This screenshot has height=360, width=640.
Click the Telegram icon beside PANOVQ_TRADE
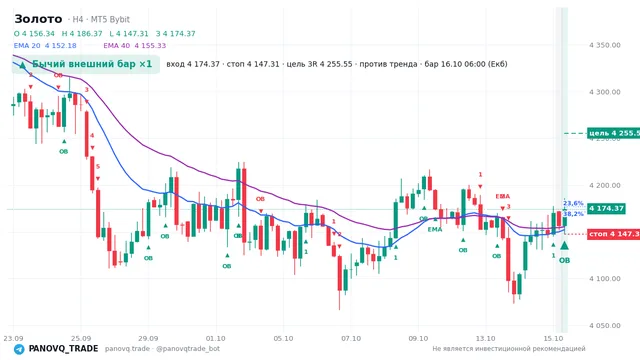(19, 349)
